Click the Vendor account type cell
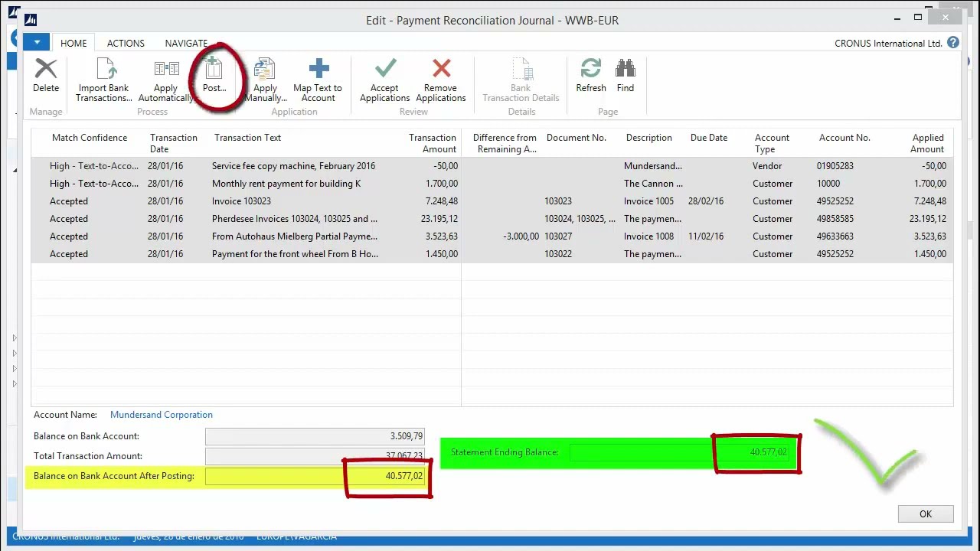Viewport: 980px width, 551px height. 767,166
